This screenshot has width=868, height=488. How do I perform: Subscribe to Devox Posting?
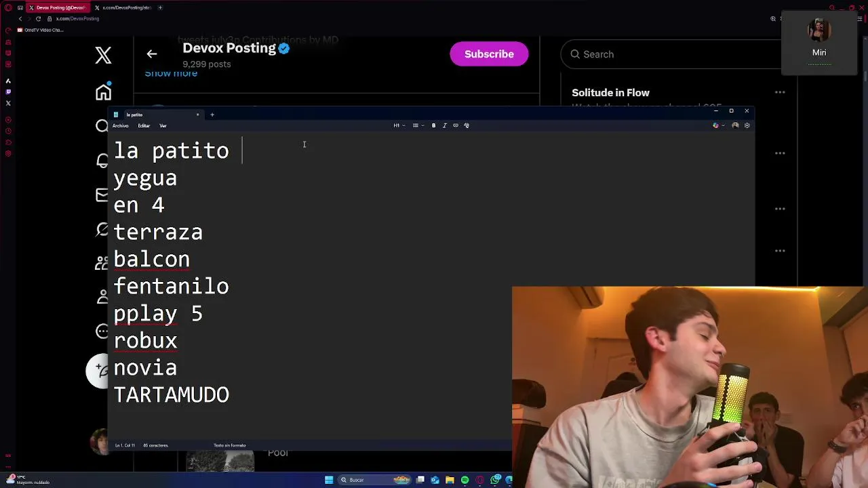point(489,54)
